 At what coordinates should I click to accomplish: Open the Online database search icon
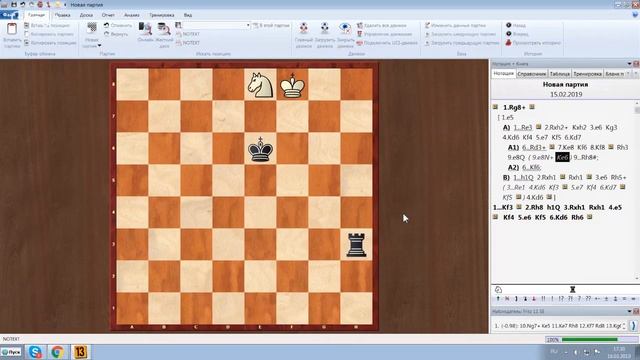pos(145,29)
